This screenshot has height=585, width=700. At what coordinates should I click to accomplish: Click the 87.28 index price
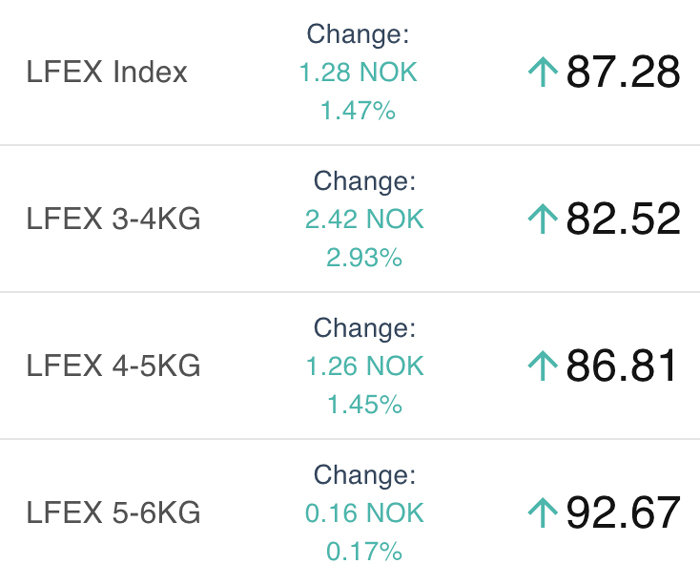[x=623, y=72]
